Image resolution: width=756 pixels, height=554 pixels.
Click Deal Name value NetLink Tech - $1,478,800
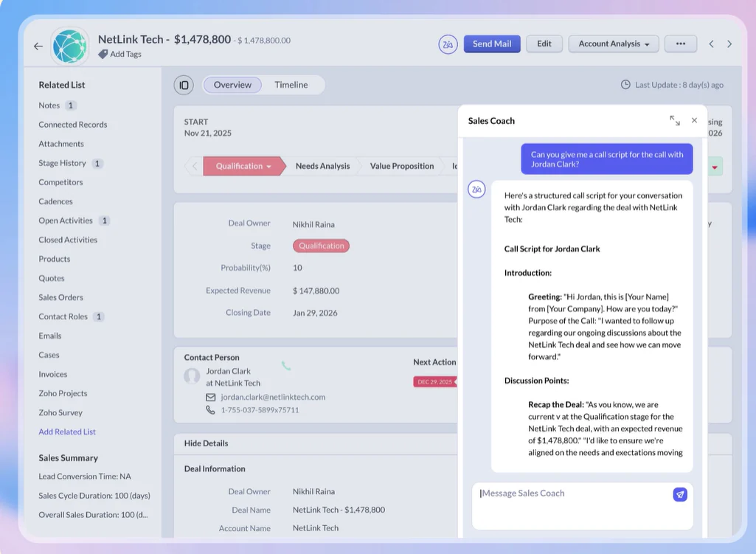pos(339,510)
